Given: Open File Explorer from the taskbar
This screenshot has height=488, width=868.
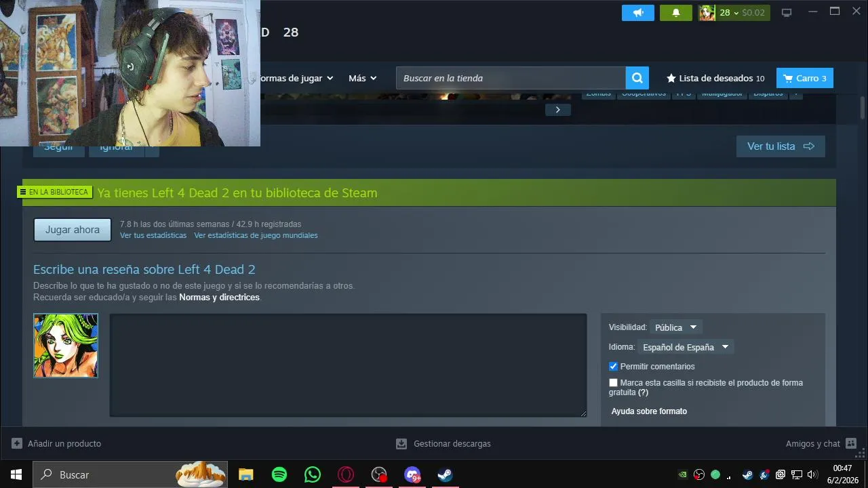Looking at the screenshot, I should (x=246, y=474).
